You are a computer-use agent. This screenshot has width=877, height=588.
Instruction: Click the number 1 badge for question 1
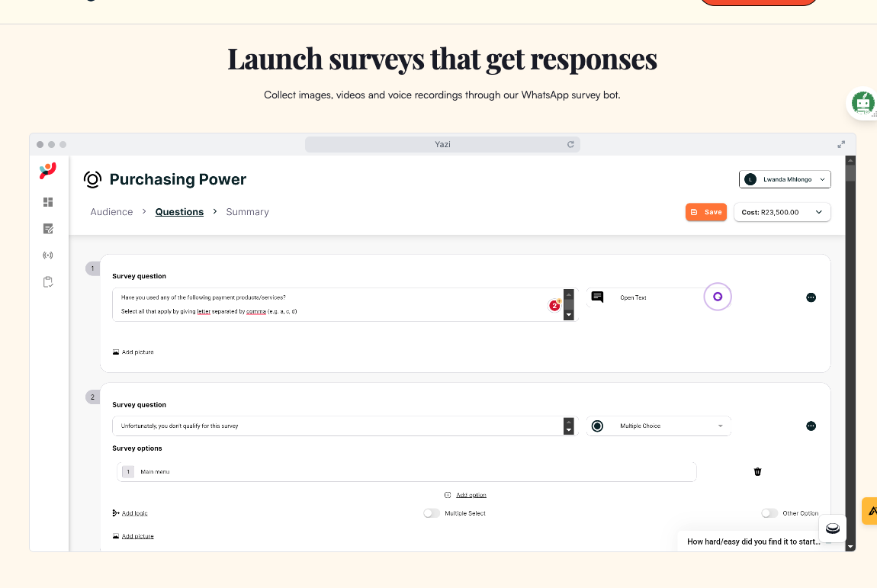coord(92,268)
